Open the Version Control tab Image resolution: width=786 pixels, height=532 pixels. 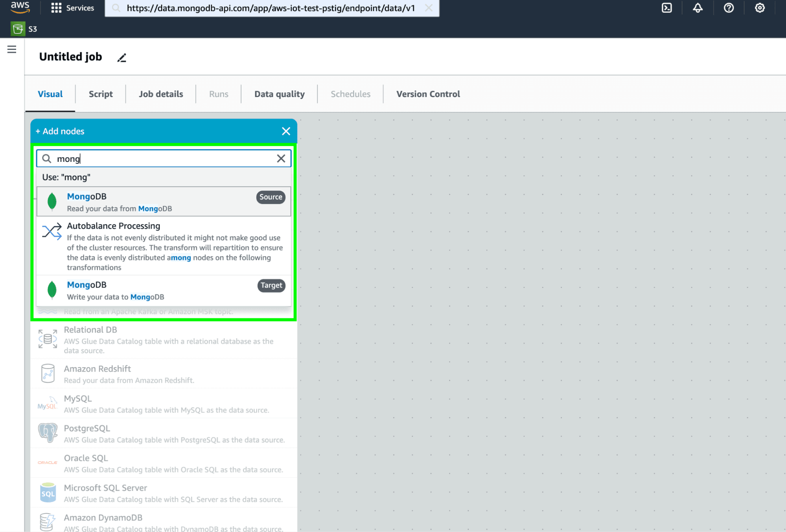coord(428,94)
